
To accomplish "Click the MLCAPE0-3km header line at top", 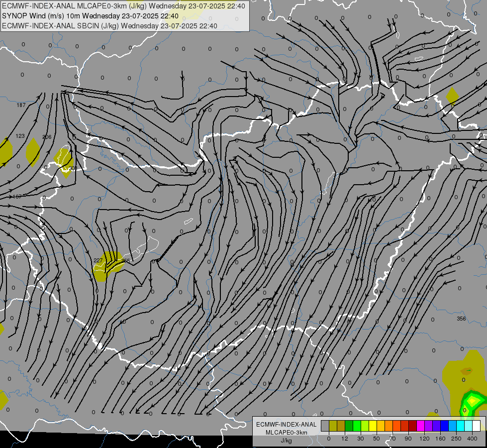I will pos(123,6).
